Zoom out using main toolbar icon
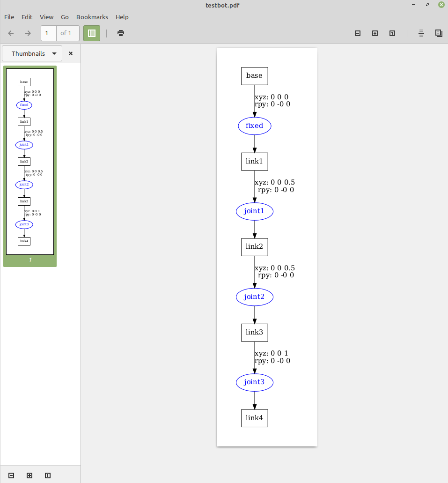Image resolution: width=448 pixels, height=483 pixels. [358, 33]
